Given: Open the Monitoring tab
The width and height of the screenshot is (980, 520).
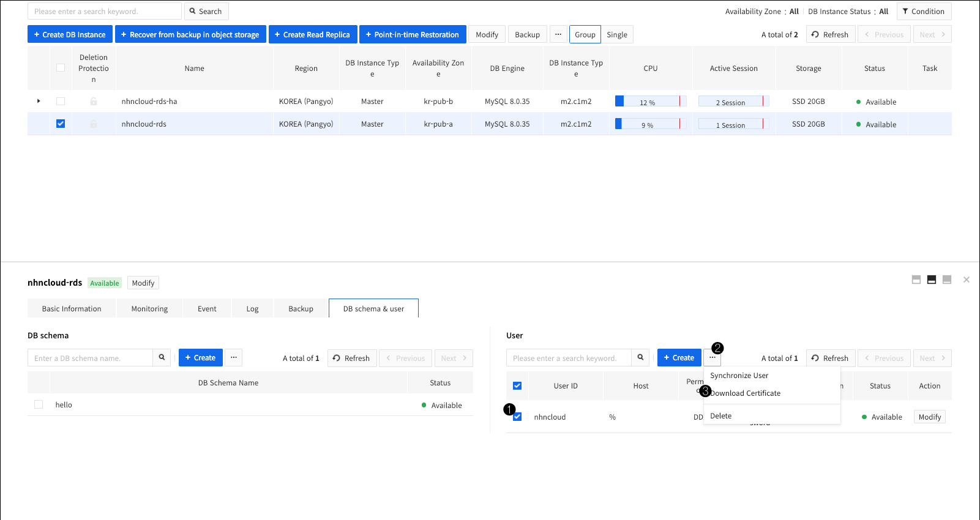Looking at the screenshot, I should tap(149, 308).
